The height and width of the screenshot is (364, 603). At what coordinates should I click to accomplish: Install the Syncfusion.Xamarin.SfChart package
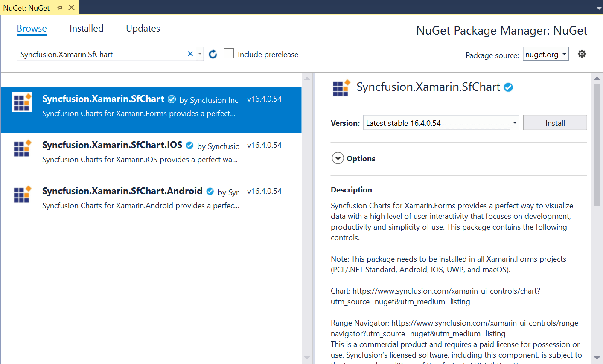[555, 122]
